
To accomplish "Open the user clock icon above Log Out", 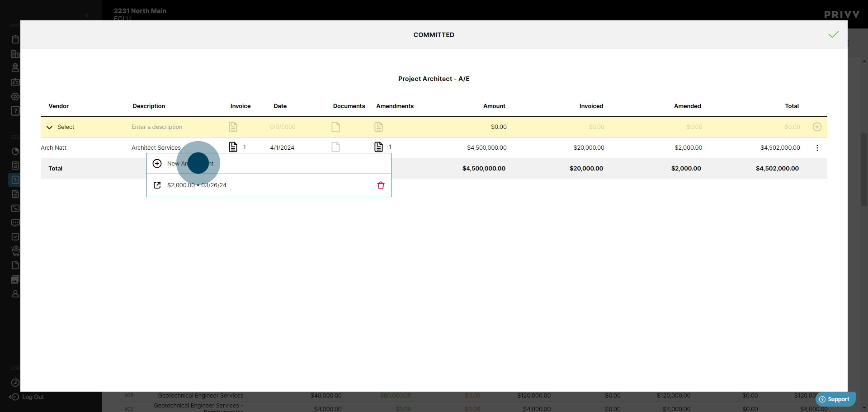I will [x=15, y=383].
